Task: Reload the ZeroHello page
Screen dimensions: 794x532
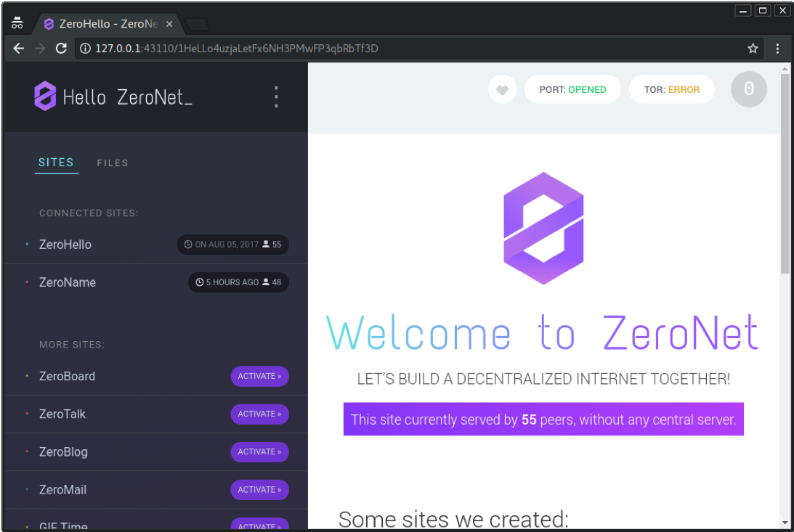Action: pos(61,49)
